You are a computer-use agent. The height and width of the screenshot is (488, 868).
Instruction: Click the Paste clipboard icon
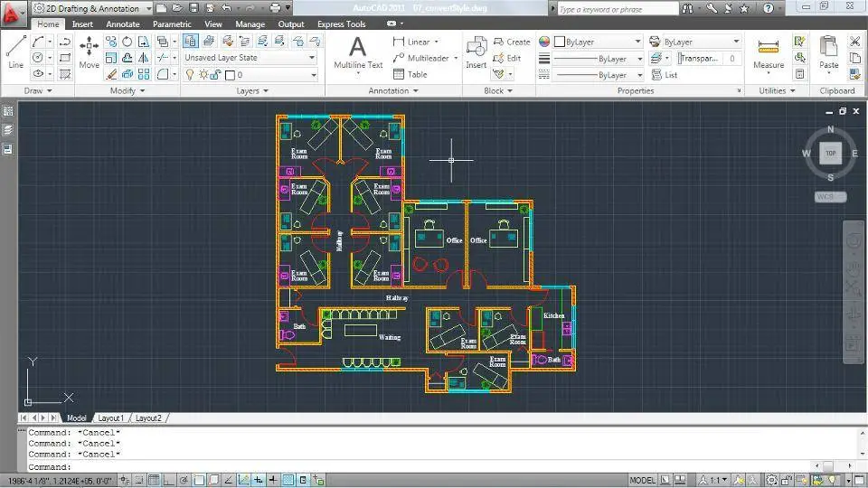(x=828, y=52)
